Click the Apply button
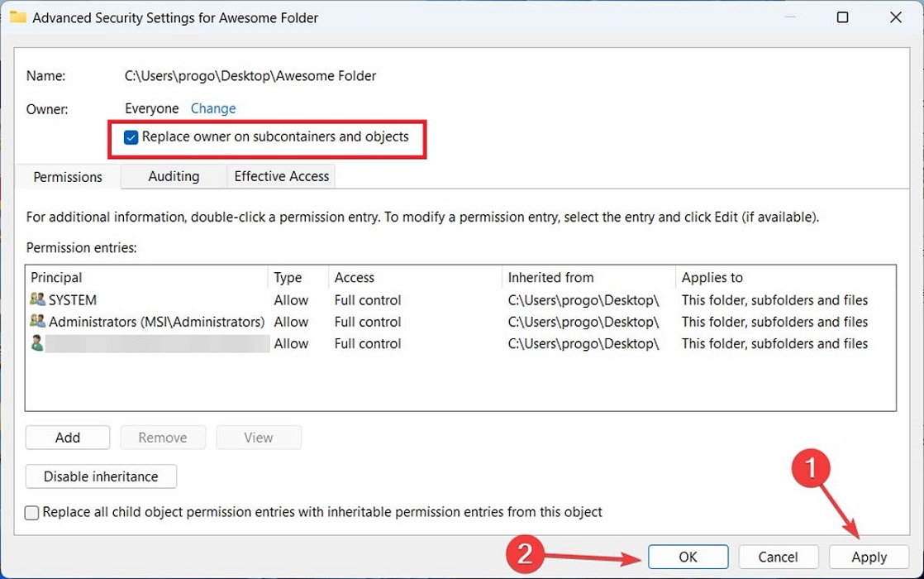This screenshot has height=579, width=924. (869, 557)
